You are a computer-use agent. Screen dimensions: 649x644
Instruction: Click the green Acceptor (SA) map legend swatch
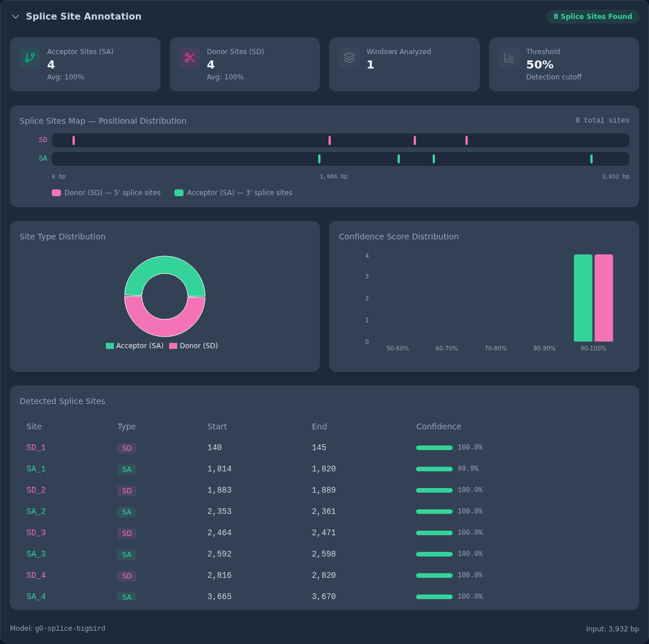point(179,193)
